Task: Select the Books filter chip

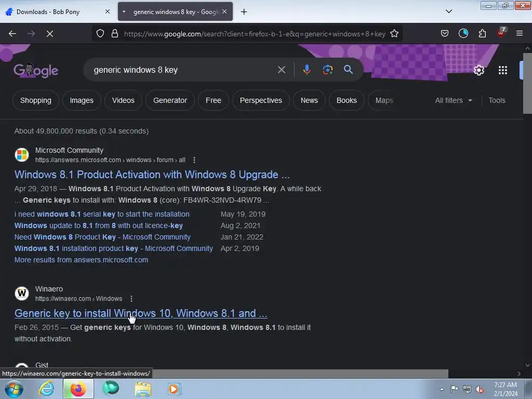Action: click(x=347, y=100)
